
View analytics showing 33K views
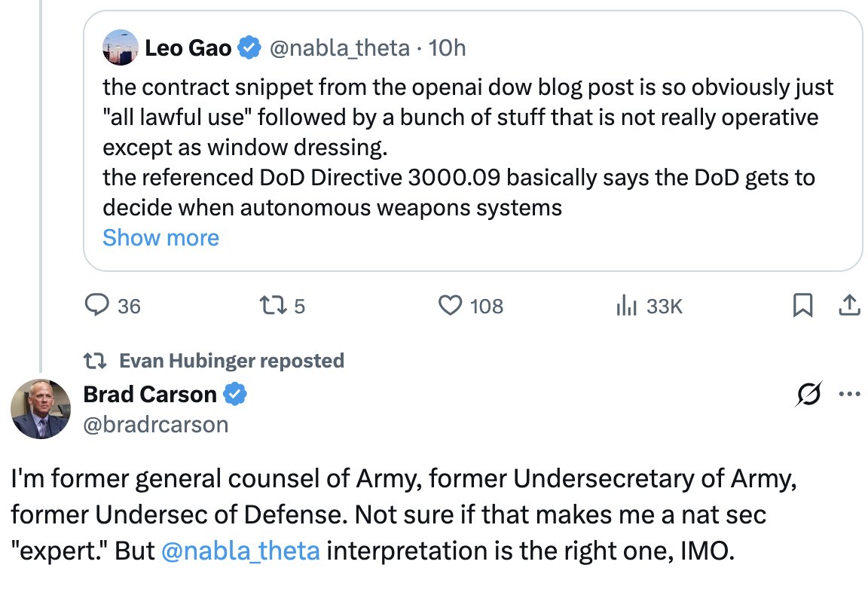pos(626,305)
